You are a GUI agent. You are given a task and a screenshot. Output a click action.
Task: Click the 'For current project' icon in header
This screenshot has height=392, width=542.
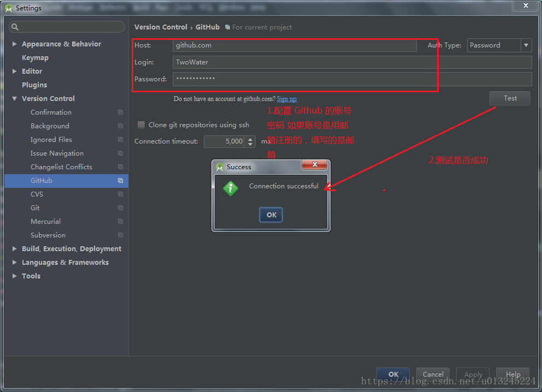coord(227,27)
